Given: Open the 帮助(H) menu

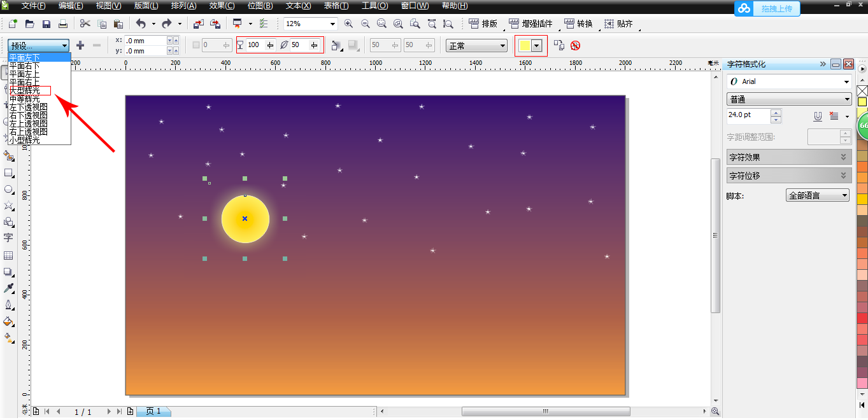Looking at the screenshot, I should click(455, 6).
